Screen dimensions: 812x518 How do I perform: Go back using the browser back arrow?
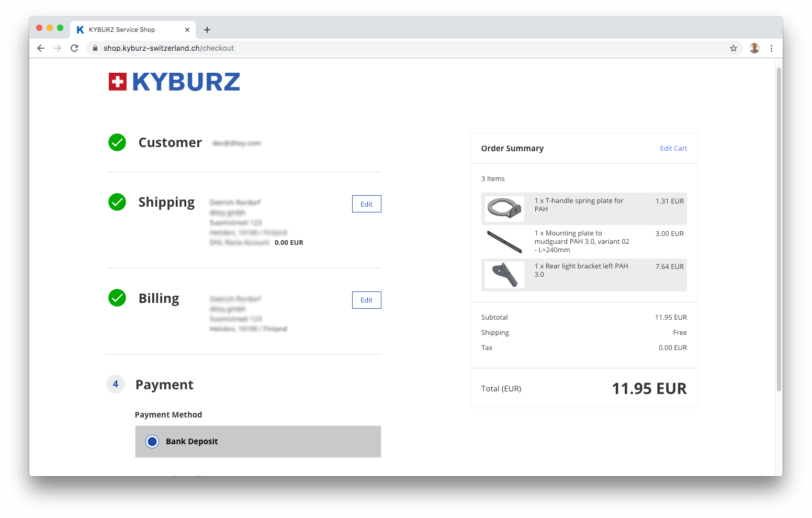[x=41, y=48]
